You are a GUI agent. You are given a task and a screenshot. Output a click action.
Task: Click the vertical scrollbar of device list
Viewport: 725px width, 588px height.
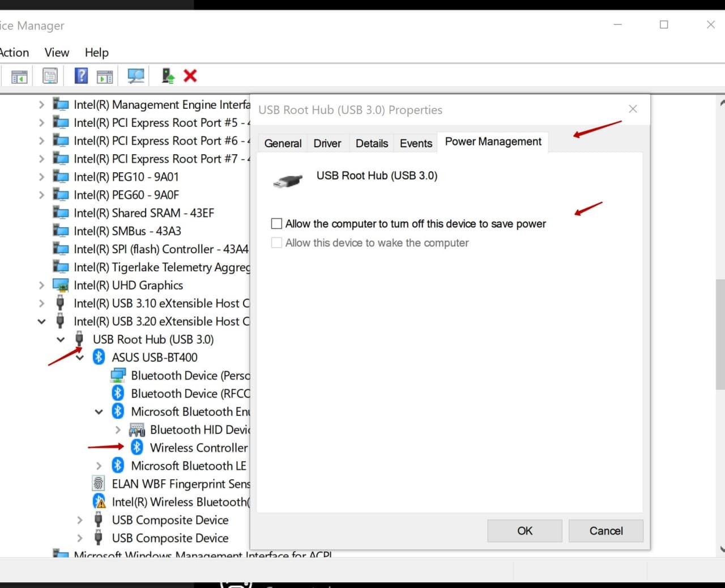click(x=720, y=334)
